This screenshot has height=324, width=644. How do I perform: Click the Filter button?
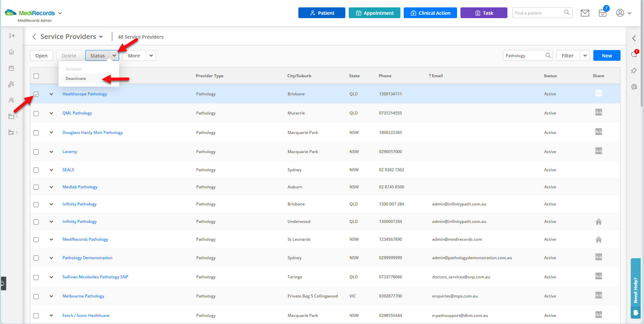[568, 55]
